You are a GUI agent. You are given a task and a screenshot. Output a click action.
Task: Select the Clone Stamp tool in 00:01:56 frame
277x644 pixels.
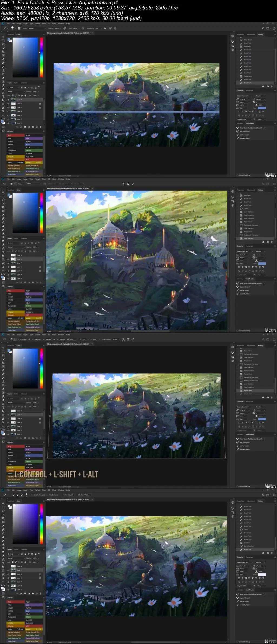(x=3, y=70)
